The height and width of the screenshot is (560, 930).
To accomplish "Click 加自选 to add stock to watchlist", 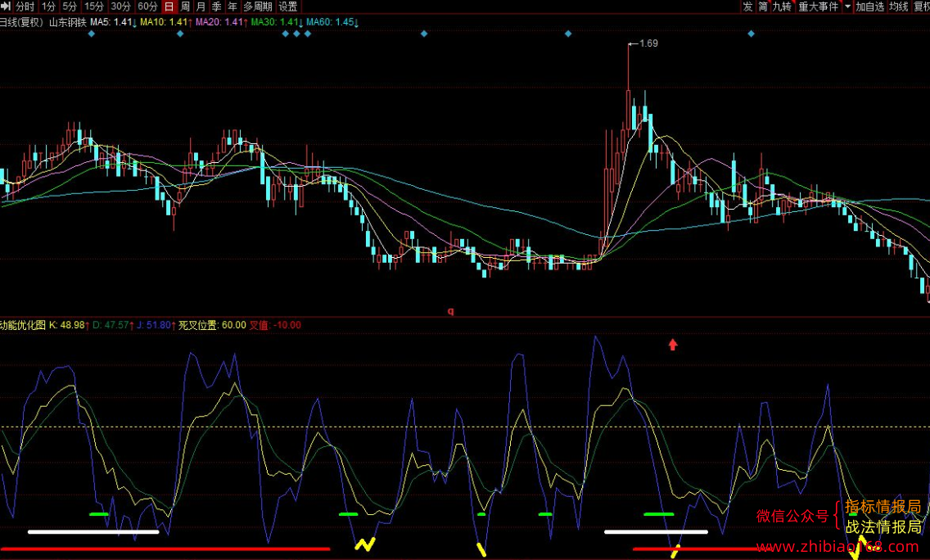I will 869,7.
